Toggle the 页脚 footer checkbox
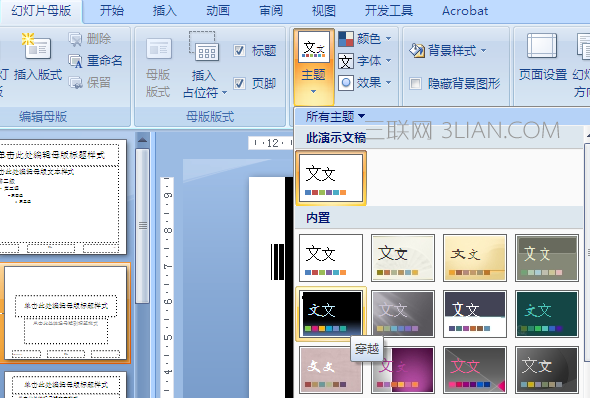This screenshot has width=590, height=398. coord(239,83)
